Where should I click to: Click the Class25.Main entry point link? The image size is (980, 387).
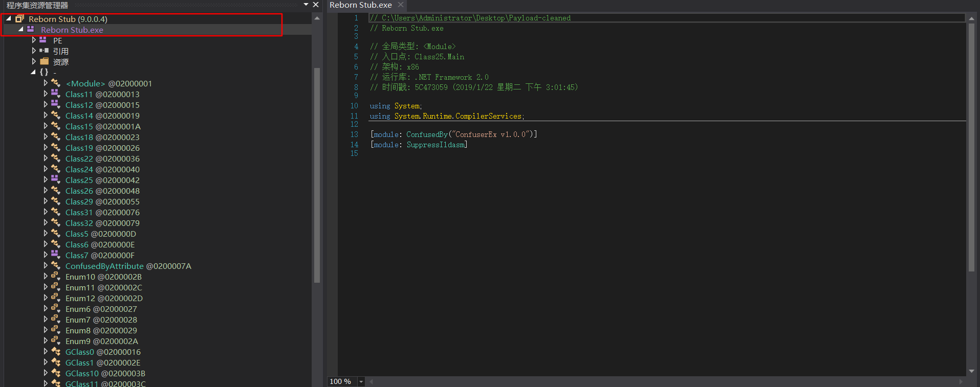pyautogui.click(x=439, y=57)
